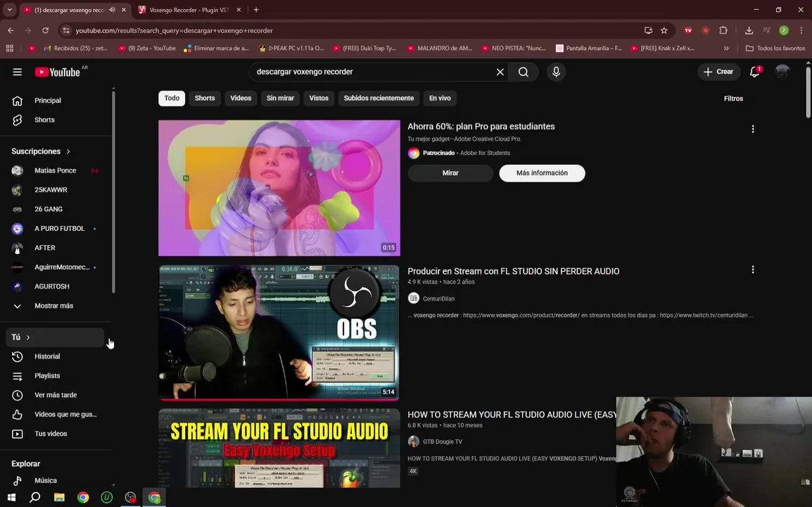Image resolution: width=812 pixels, height=507 pixels.
Task: Open the Filtros panel
Action: (x=733, y=99)
